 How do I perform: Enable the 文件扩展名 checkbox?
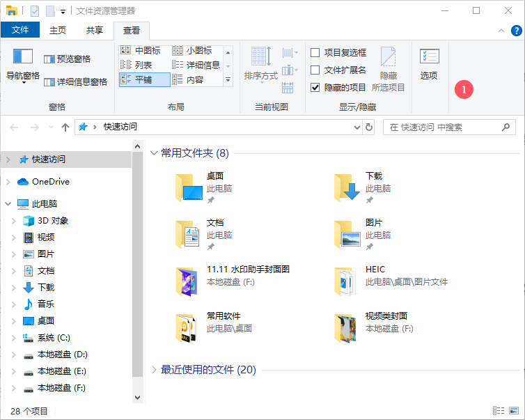click(338, 70)
